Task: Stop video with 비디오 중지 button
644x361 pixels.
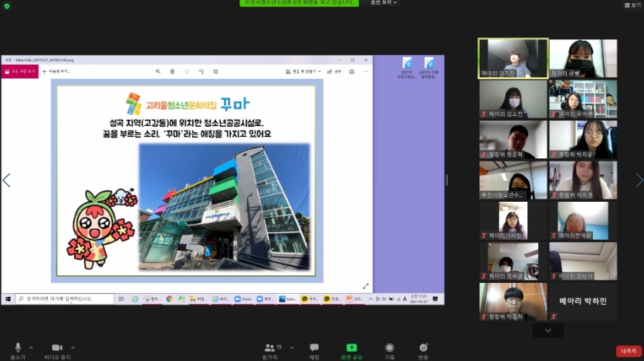Action: pyautogui.click(x=57, y=351)
